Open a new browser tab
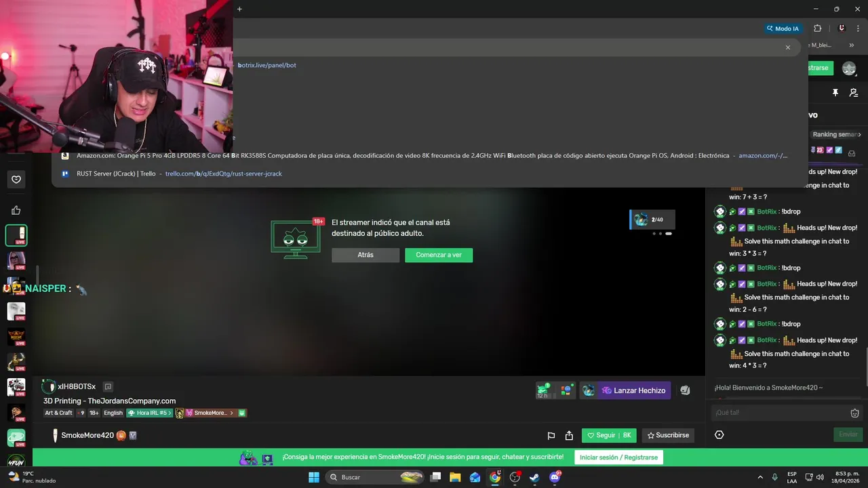 pyautogui.click(x=239, y=9)
